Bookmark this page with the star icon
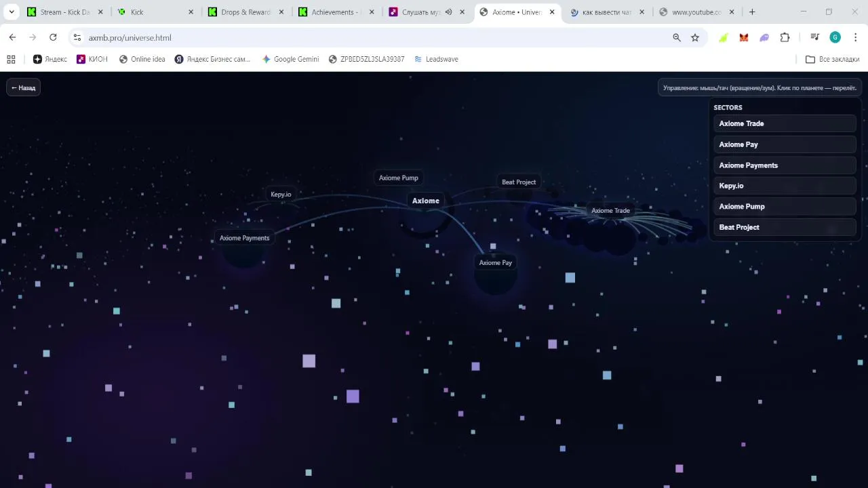The width and height of the screenshot is (868, 488). [x=695, y=37]
